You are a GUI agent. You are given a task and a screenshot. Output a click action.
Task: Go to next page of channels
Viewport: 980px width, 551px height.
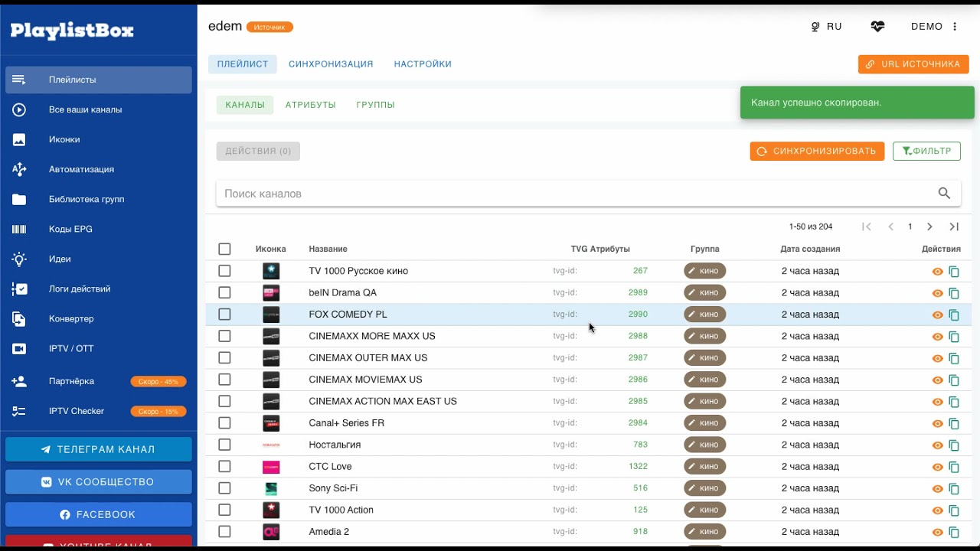pyautogui.click(x=929, y=227)
